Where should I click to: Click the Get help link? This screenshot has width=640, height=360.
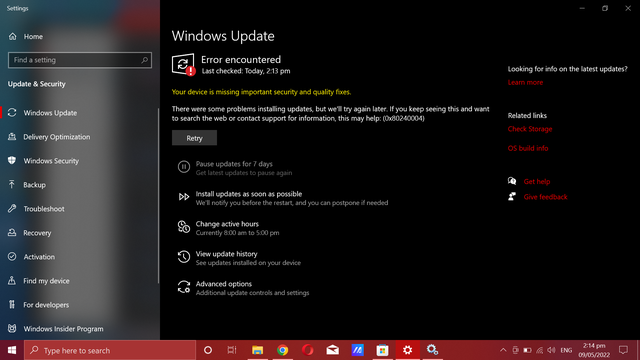(537, 182)
